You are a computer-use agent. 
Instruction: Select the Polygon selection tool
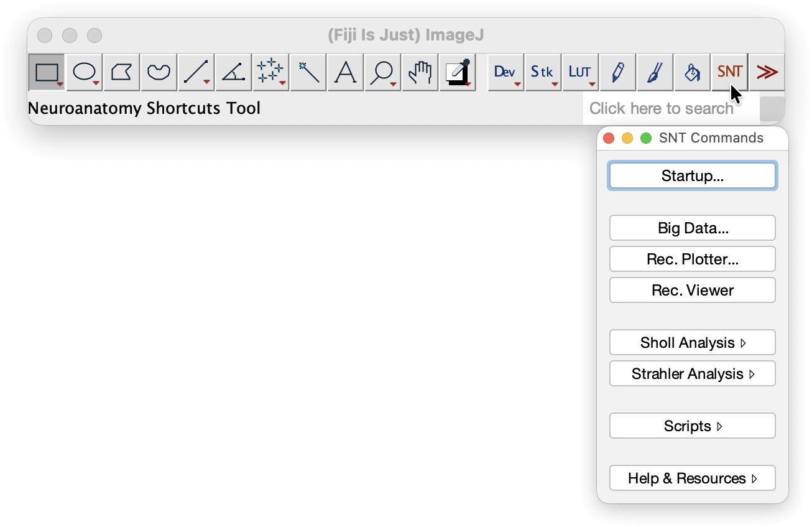click(x=122, y=72)
